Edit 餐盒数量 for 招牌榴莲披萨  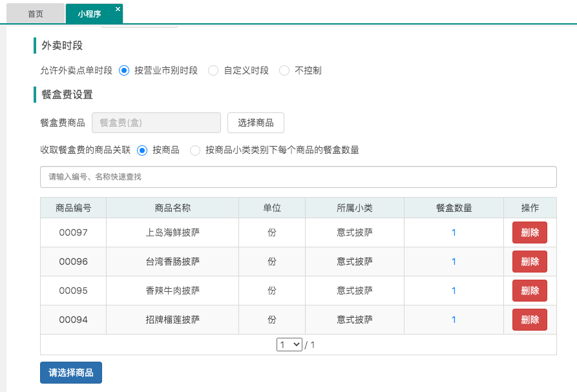click(454, 319)
